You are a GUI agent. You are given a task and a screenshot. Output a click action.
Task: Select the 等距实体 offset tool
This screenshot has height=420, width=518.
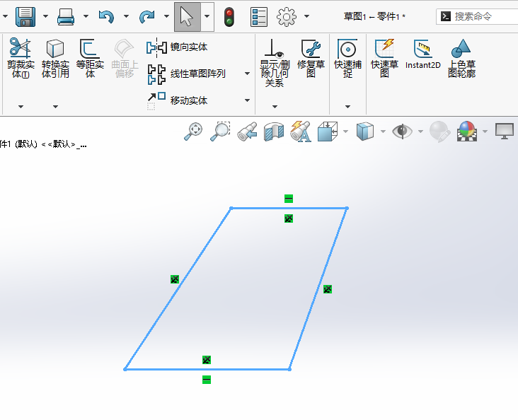pyautogui.click(x=90, y=57)
